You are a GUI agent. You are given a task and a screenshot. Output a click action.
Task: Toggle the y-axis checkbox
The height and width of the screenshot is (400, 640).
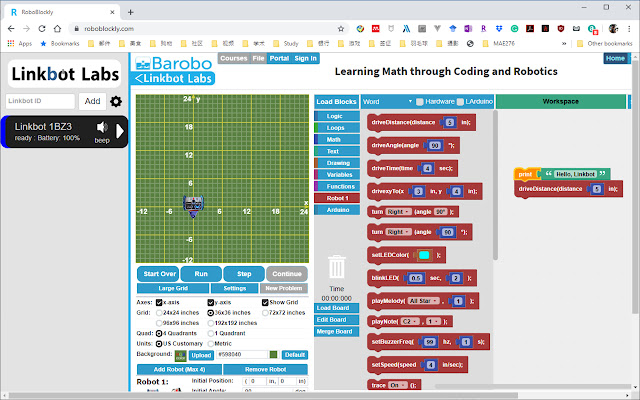click(x=211, y=302)
